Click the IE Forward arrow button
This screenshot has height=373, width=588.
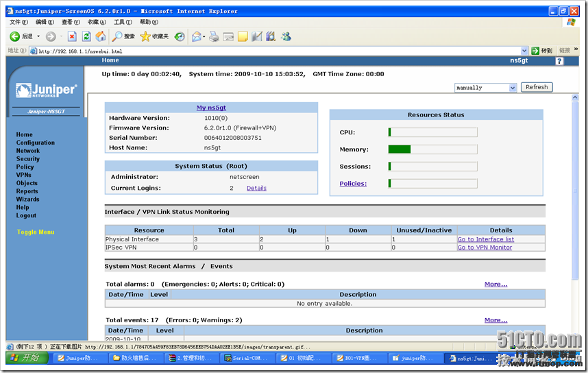pos(51,36)
